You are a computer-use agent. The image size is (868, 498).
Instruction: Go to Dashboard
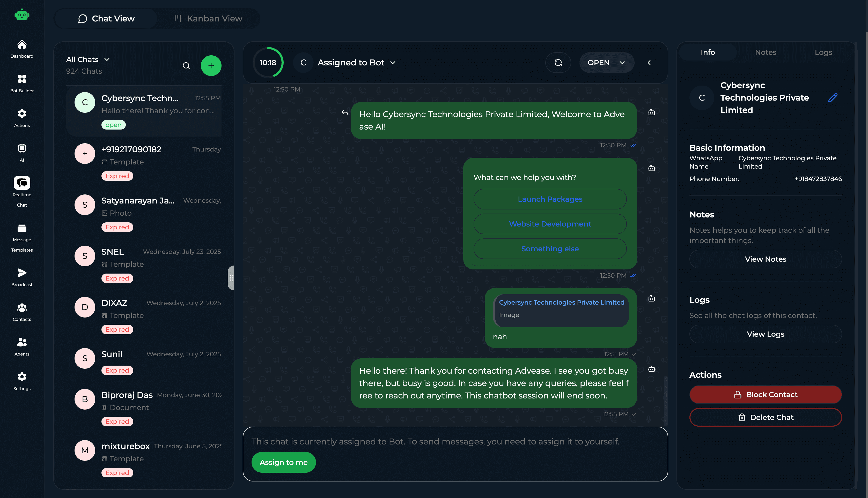21,49
